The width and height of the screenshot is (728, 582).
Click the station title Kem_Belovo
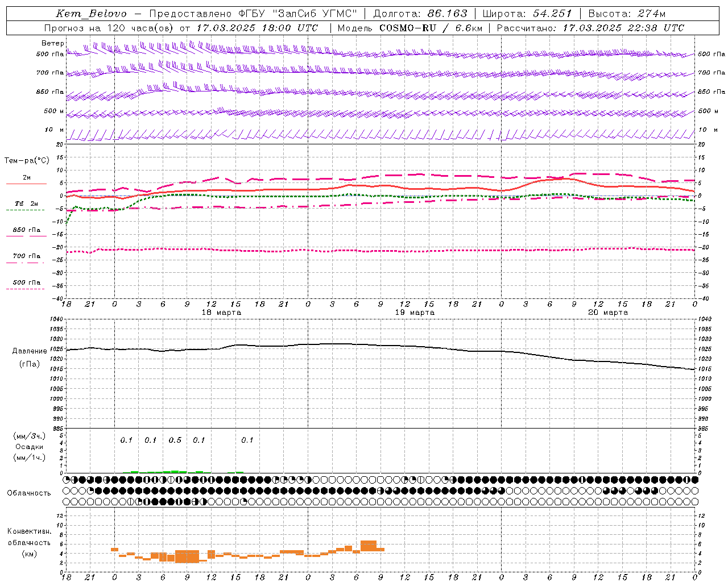(92, 14)
